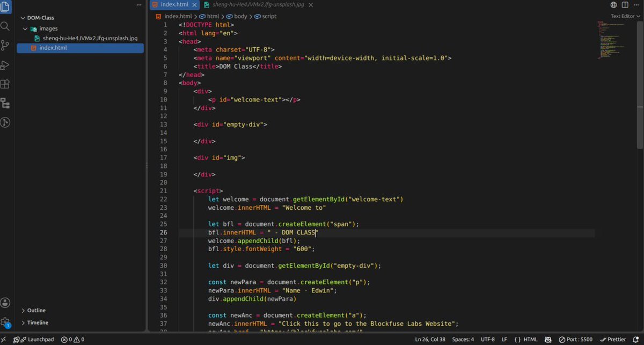Click the "Welcome to" string on line 23

[x=304, y=208]
